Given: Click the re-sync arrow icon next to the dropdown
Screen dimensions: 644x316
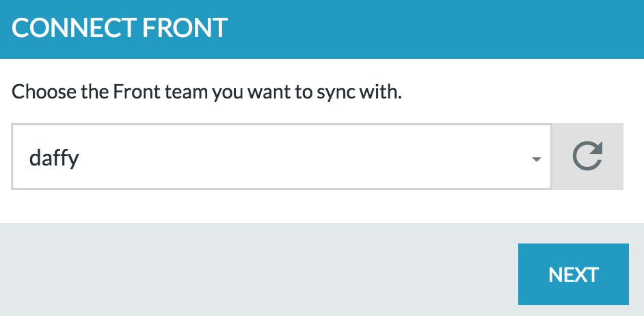Looking at the screenshot, I should pyautogui.click(x=587, y=156).
